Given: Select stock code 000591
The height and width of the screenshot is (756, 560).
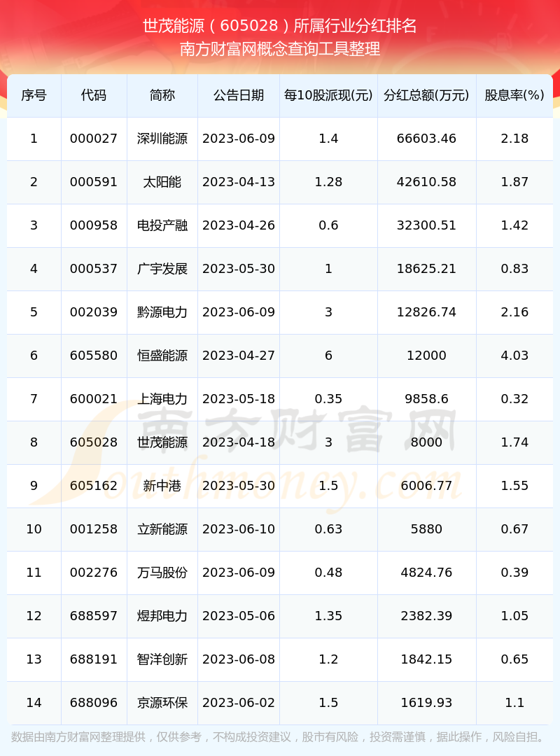Looking at the screenshot, I should (x=94, y=182).
